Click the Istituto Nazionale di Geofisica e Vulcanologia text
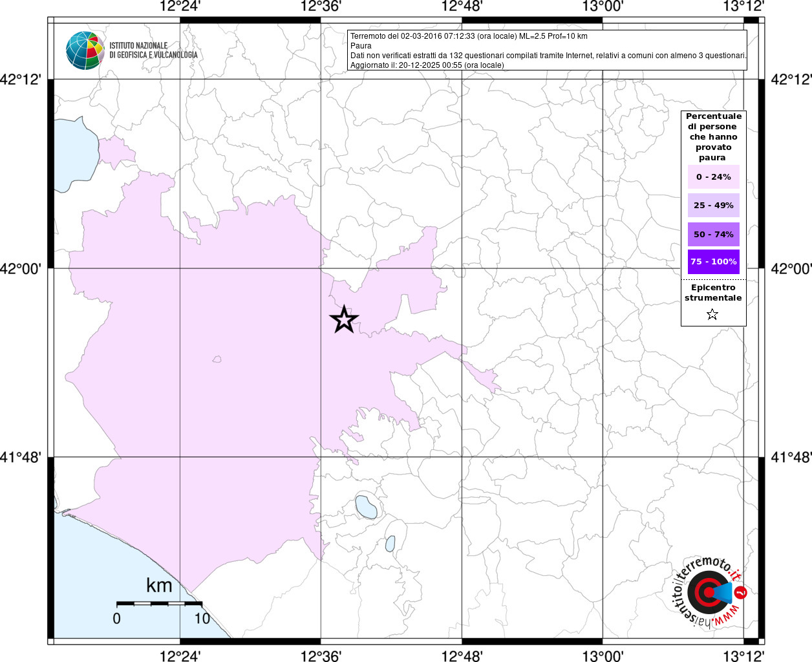The height and width of the screenshot is (662, 812). [x=153, y=50]
